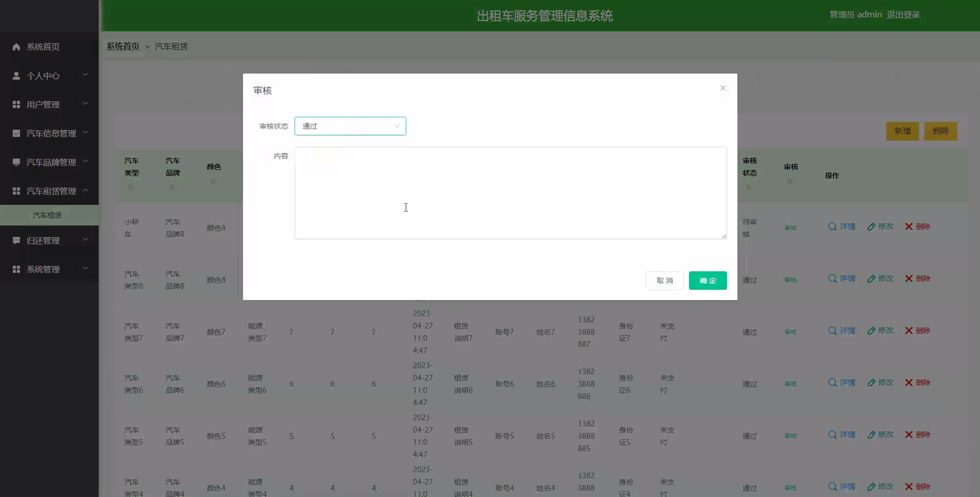Open the 系统首页 sidebar menu item
The image size is (980, 497).
(43, 47)
